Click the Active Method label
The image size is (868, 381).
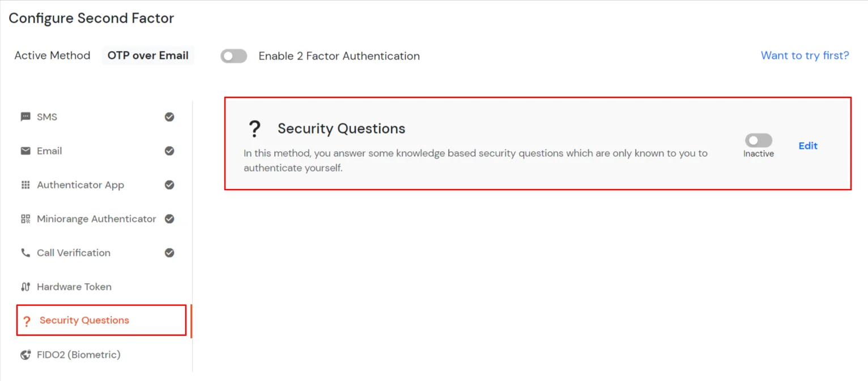[52, 55]
